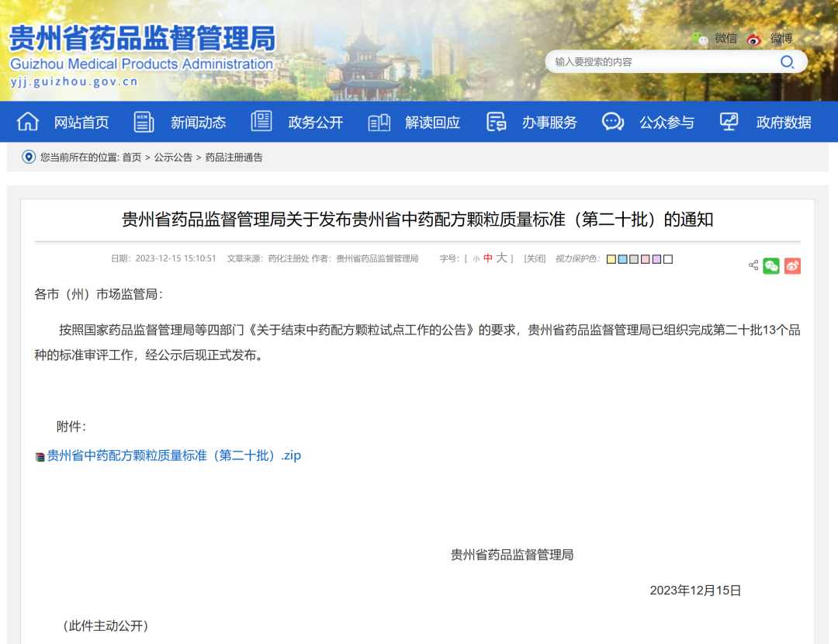Click the location pin icon in breadcrumb
The height and width of the screenshot is (644, 838).
click(29, 158)
